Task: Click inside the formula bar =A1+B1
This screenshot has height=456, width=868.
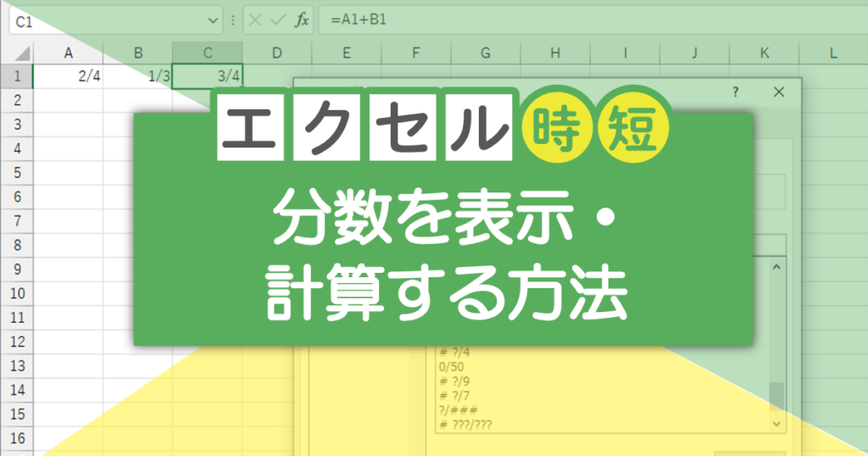Action: click(593, 20)
